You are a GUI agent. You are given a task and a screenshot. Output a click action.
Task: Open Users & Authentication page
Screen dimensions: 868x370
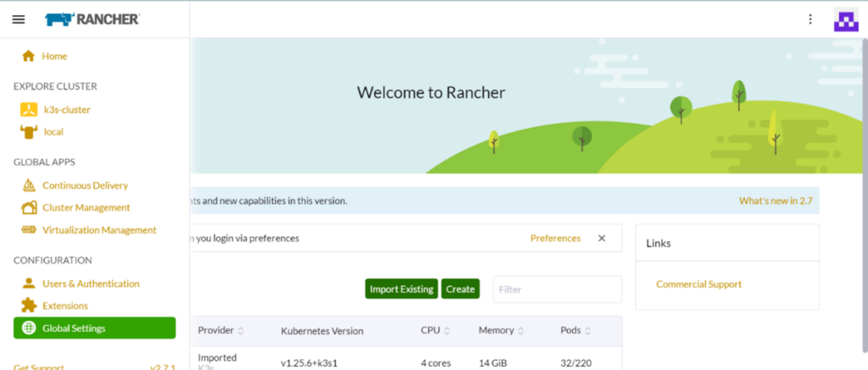tap(91, 284)
